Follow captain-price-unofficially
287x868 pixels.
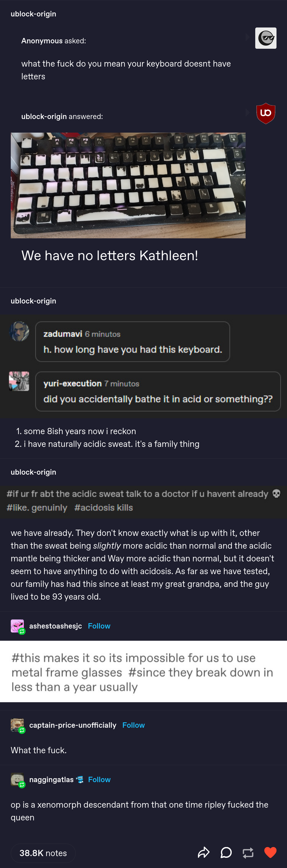point(134,725)
